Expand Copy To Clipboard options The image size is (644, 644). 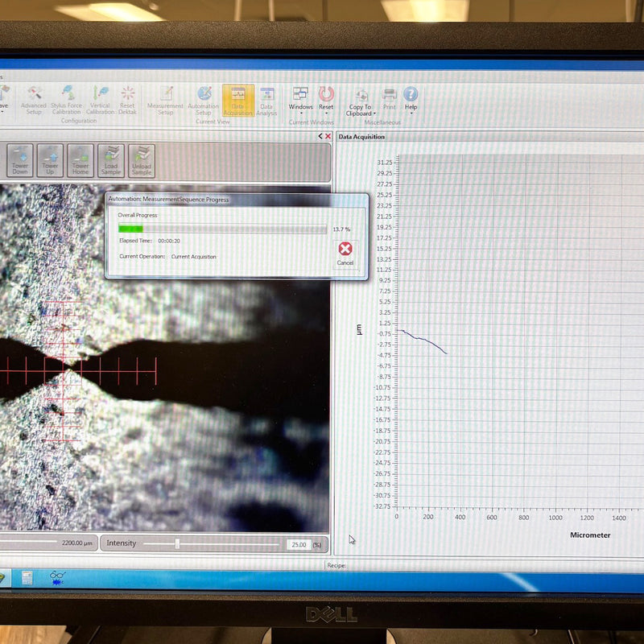point(360,102)
